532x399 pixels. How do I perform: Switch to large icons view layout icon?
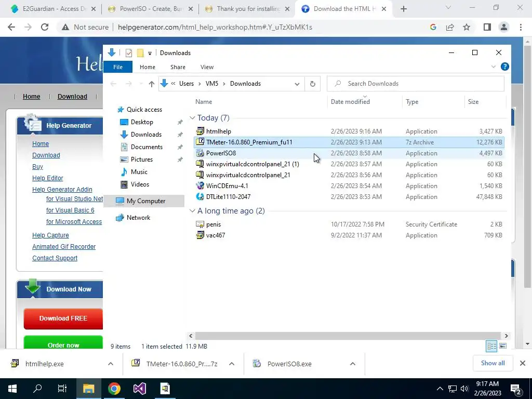tap(503, 346)
